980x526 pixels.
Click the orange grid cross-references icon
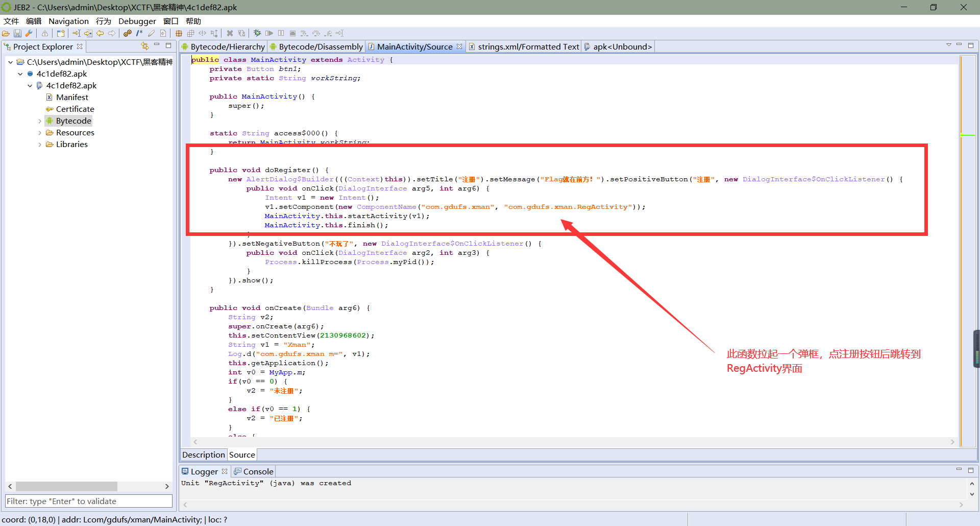click(x=179, y=33)
